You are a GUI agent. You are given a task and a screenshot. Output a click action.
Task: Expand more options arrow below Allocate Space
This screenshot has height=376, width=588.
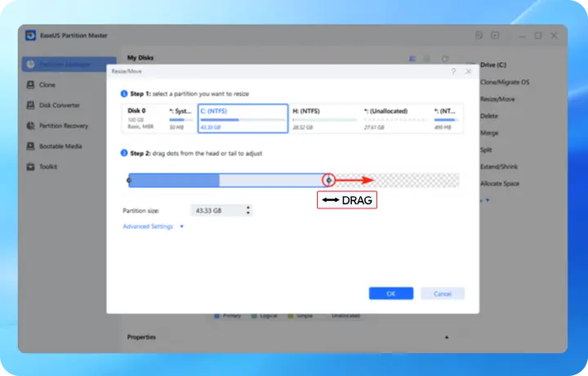pos(487,200)
